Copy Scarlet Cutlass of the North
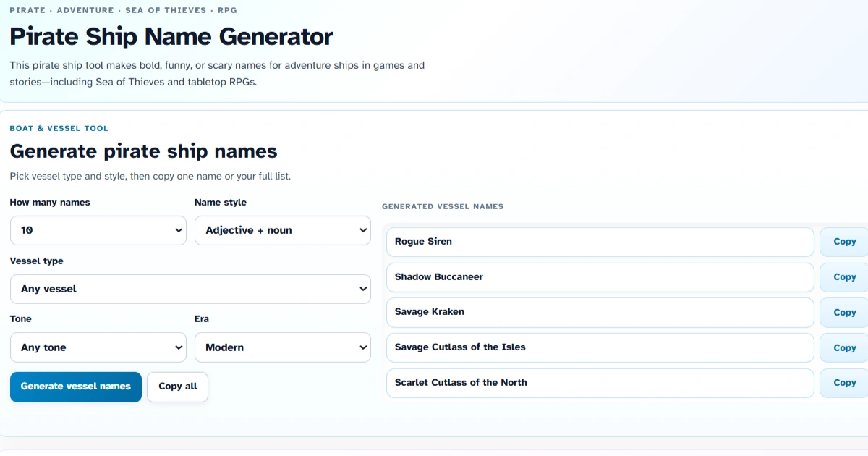The width and height of the screenshot is (868, 456). [x=844, y=383]
